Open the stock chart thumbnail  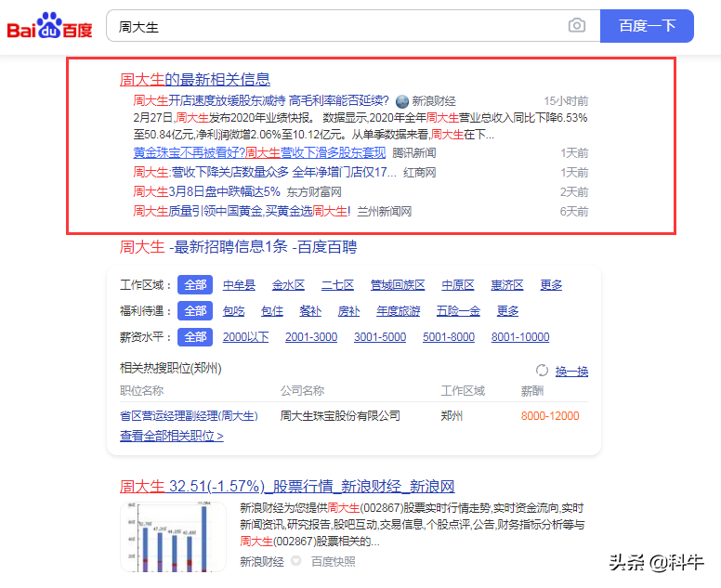pyautogui.click(x=174, y=536)
